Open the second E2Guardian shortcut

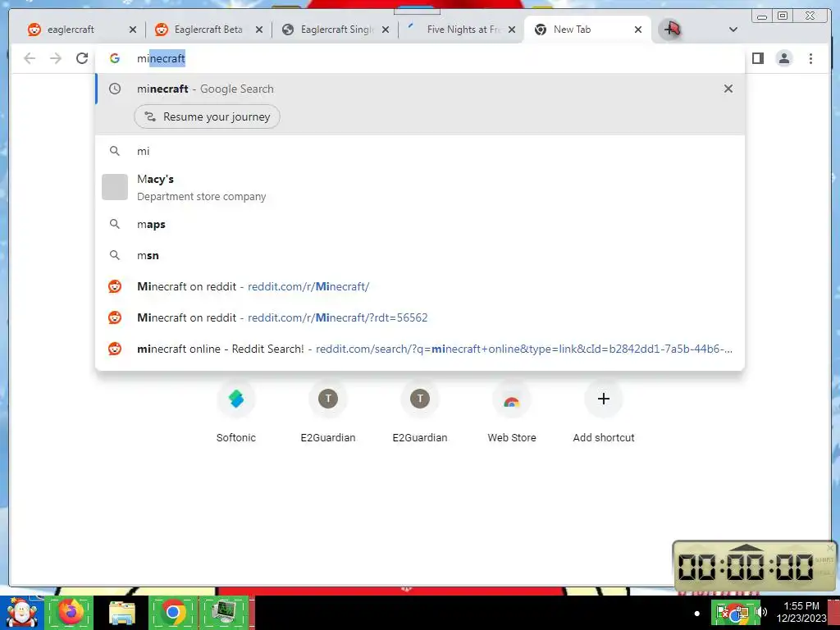pos(420,413)
